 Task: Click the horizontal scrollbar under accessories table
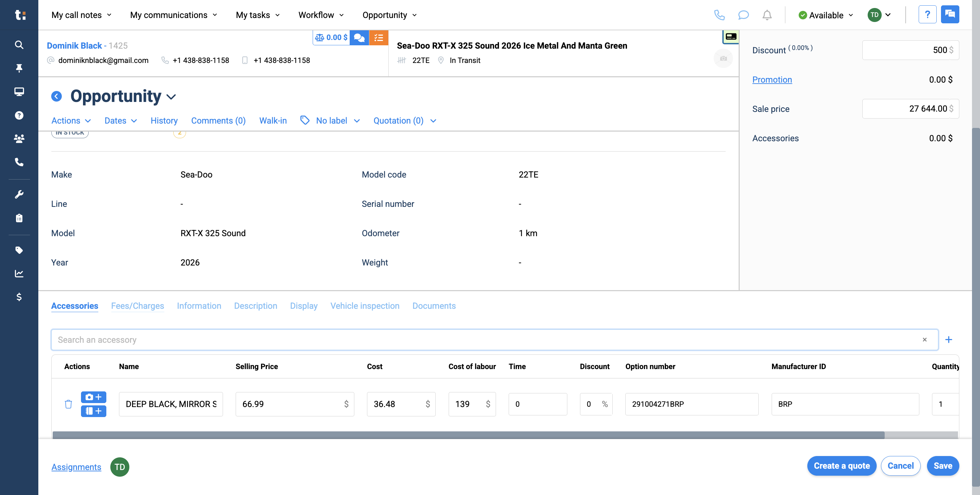pos(468,435)
